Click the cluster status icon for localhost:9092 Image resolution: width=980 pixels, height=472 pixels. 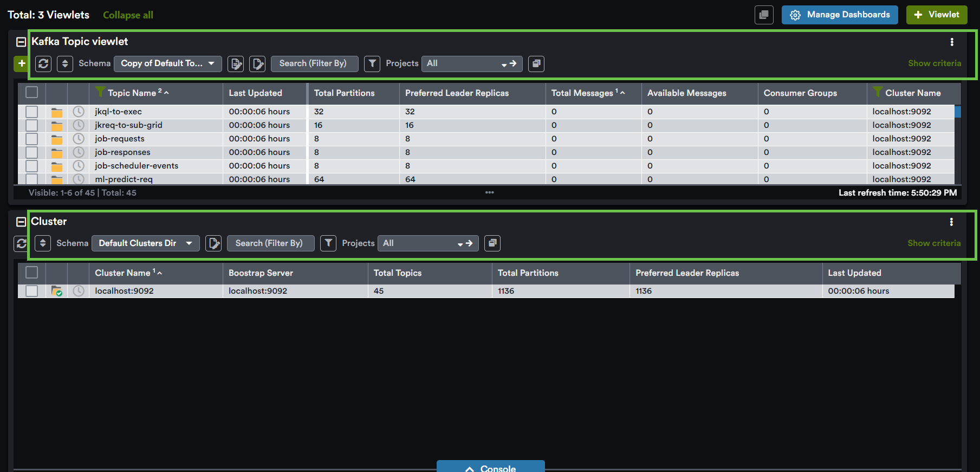coord(57,291)
